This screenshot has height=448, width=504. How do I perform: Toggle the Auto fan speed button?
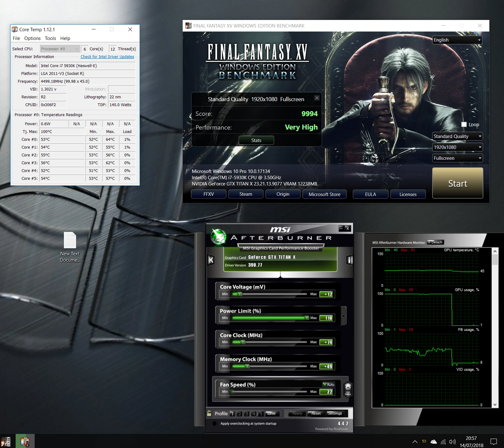pyautogui.click(x=329, y=384)
